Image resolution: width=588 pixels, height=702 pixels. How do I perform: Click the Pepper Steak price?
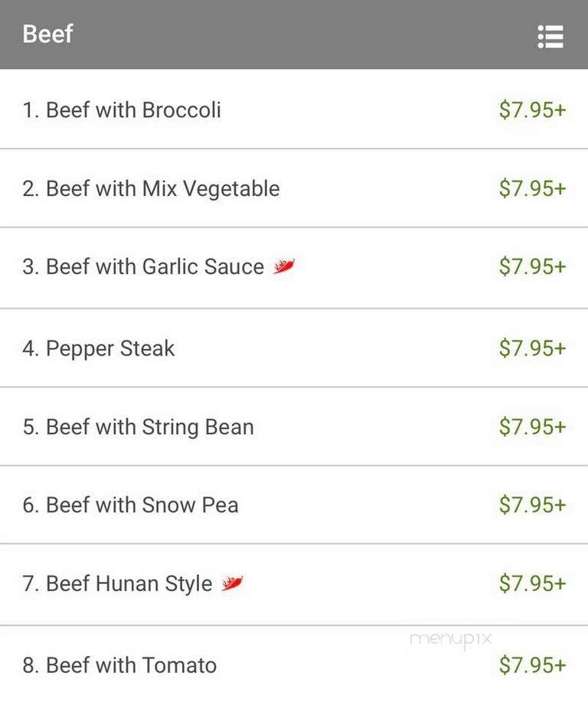click(x=532, y=348)
